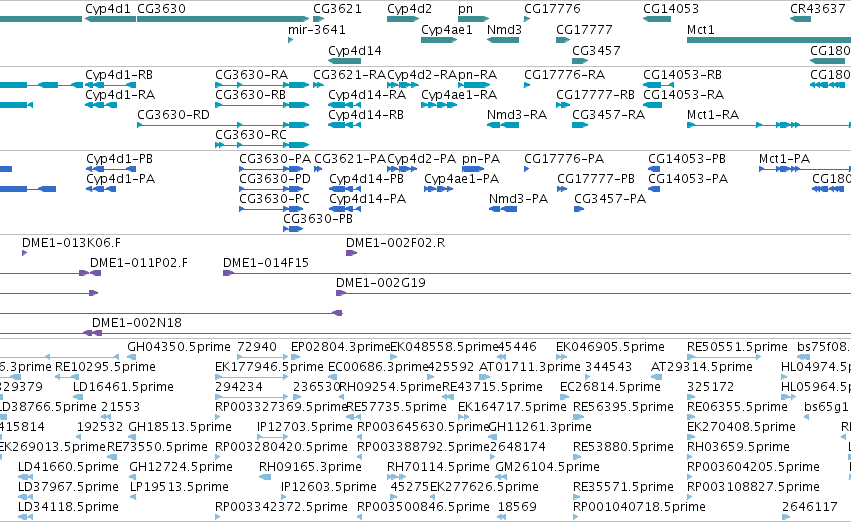Click the Cyp4d2 gene label

tap(409, 9)
